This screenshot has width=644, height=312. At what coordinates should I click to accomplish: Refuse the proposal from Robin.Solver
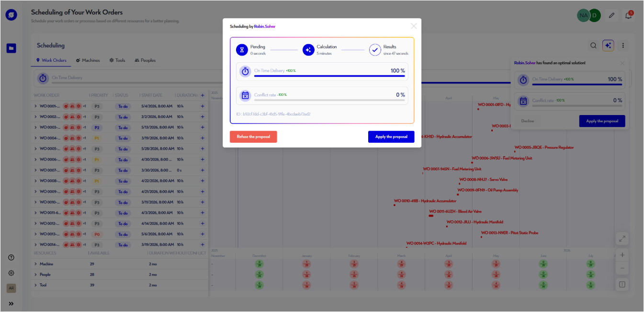[x=253, y=137]
